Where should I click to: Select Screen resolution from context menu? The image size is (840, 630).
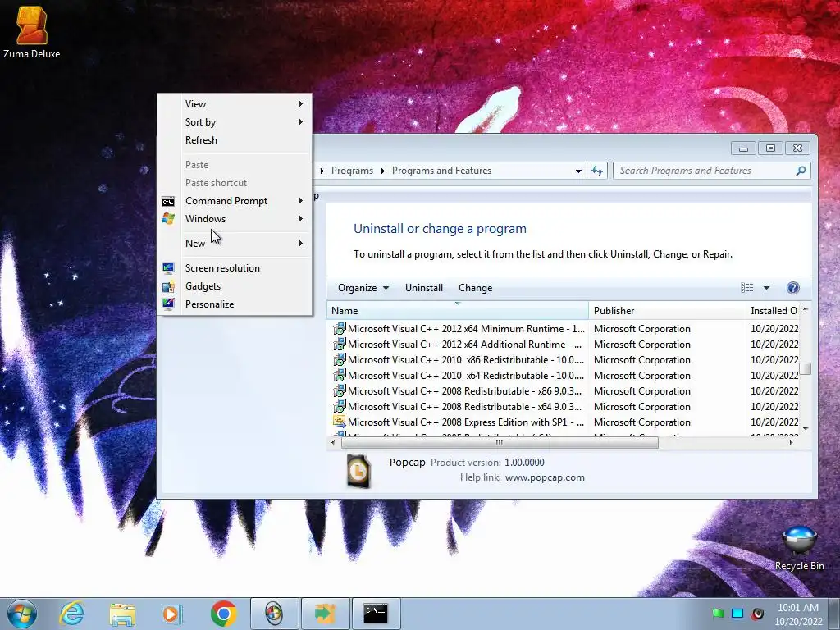(x=235, y=268)
